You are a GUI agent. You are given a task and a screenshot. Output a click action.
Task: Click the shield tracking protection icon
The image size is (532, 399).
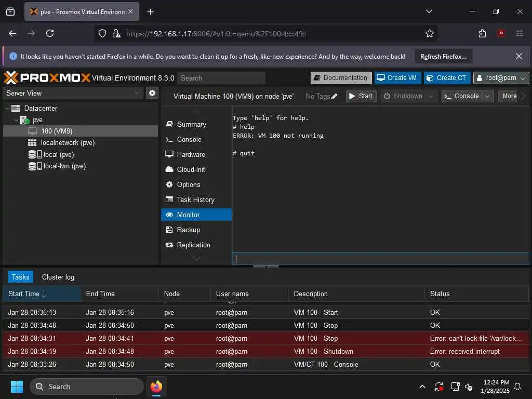pyautogui.click(x=102, y=33)
